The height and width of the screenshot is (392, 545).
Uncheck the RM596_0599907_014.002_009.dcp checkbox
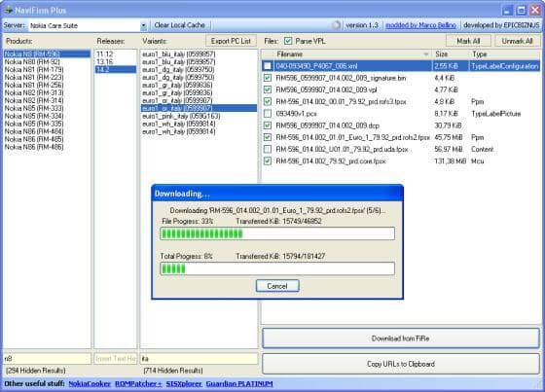[x=268, y=125]
